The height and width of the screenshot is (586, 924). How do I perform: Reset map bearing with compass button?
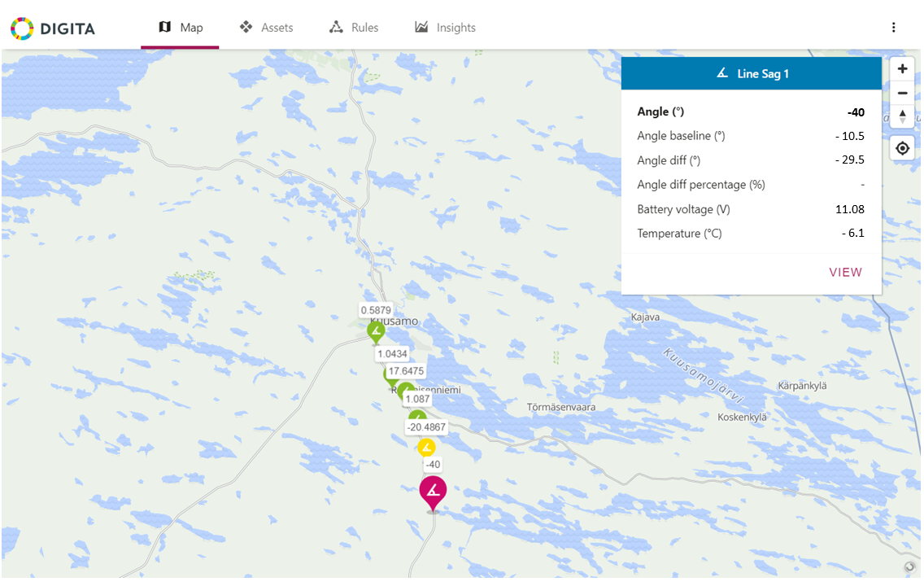901,116
